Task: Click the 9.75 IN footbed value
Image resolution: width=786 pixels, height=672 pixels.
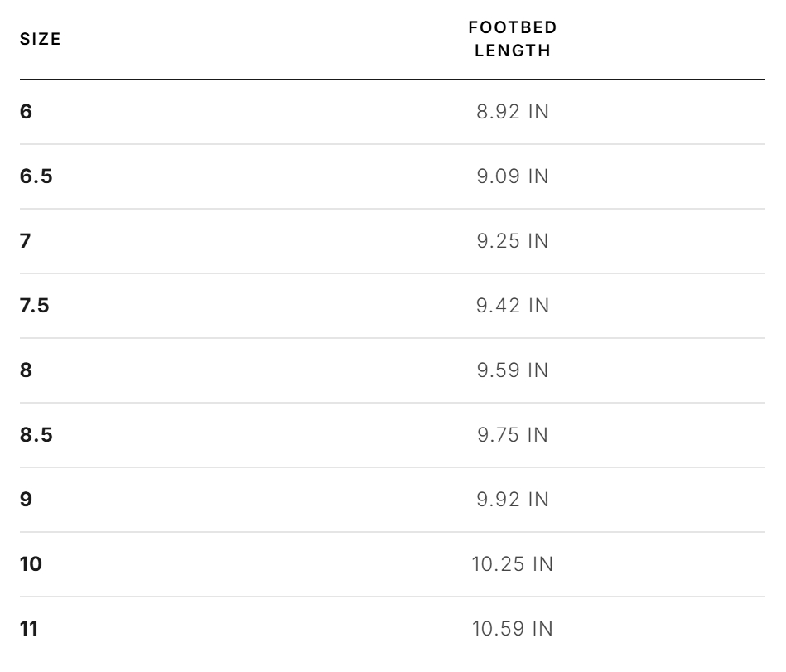Action: 513,435
